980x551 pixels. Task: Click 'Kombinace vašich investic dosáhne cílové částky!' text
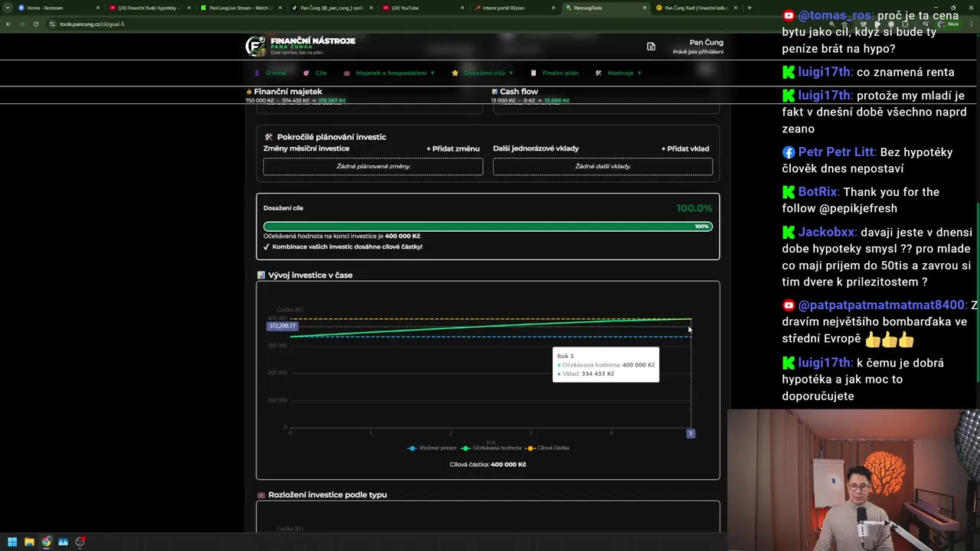click(x=348, y=246)
